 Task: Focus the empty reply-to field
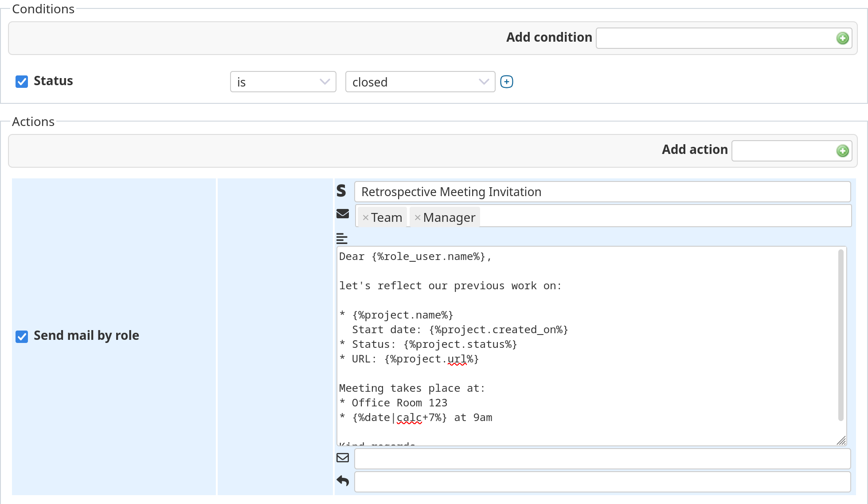point(602,482)
